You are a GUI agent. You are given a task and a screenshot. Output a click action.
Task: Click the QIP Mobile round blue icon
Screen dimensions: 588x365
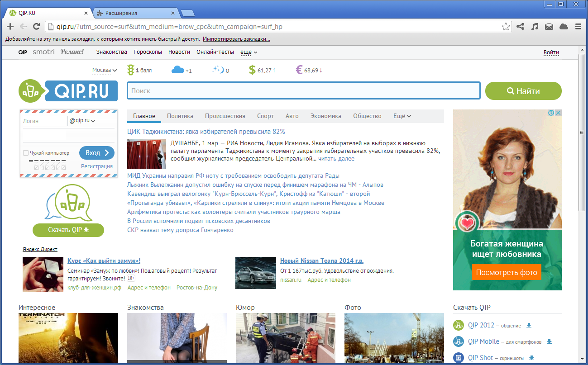click(459, 341)
